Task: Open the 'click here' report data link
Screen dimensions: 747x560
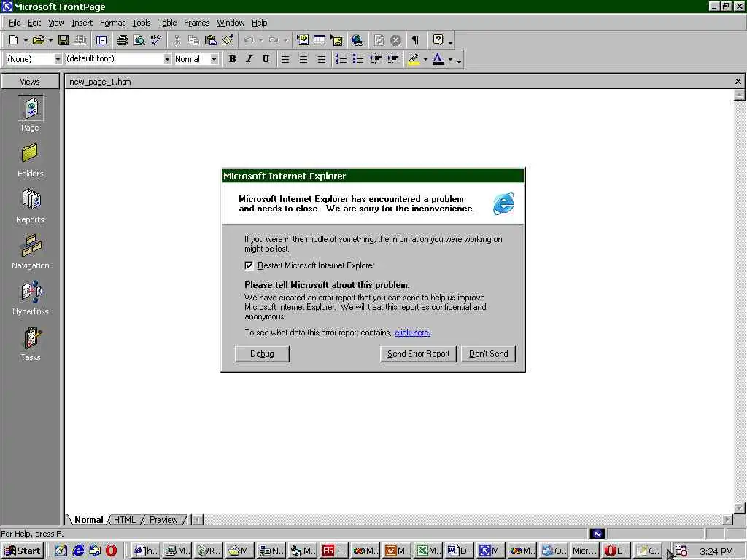Action: [413, 332]
